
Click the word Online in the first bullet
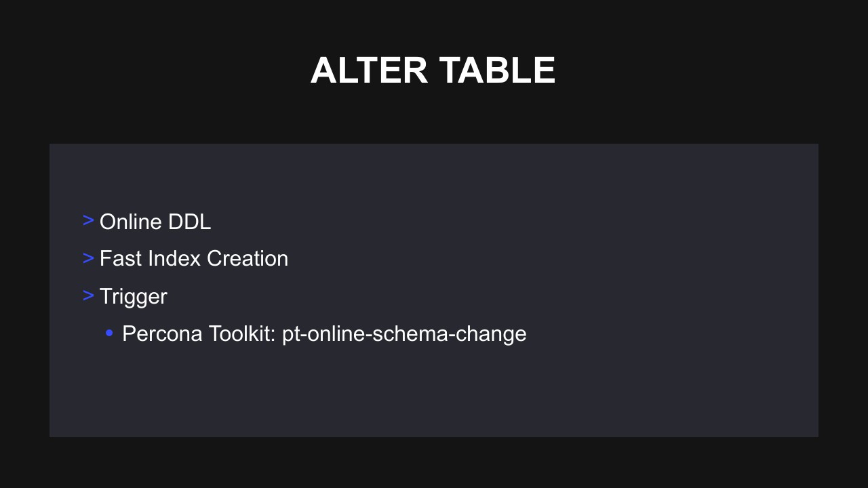(x=130, y=222)
